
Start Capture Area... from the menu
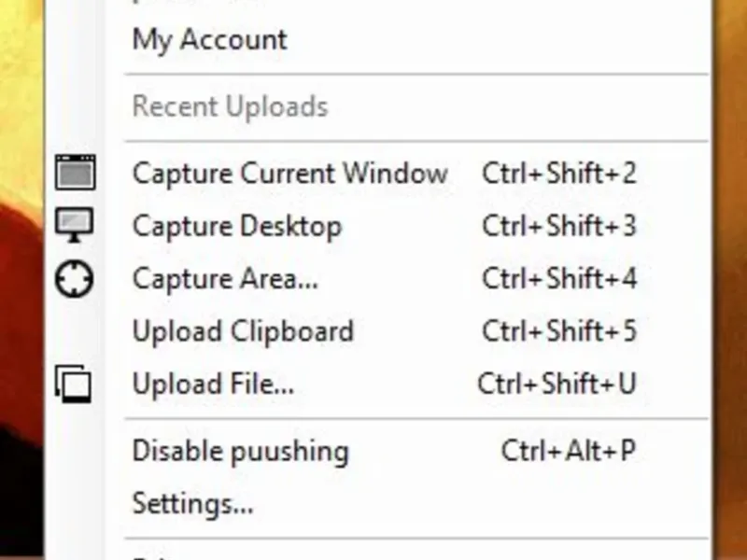point(225,279)
